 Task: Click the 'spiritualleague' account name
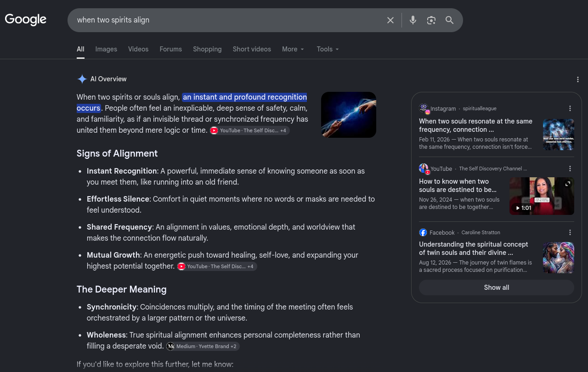(x=480, y=109)
